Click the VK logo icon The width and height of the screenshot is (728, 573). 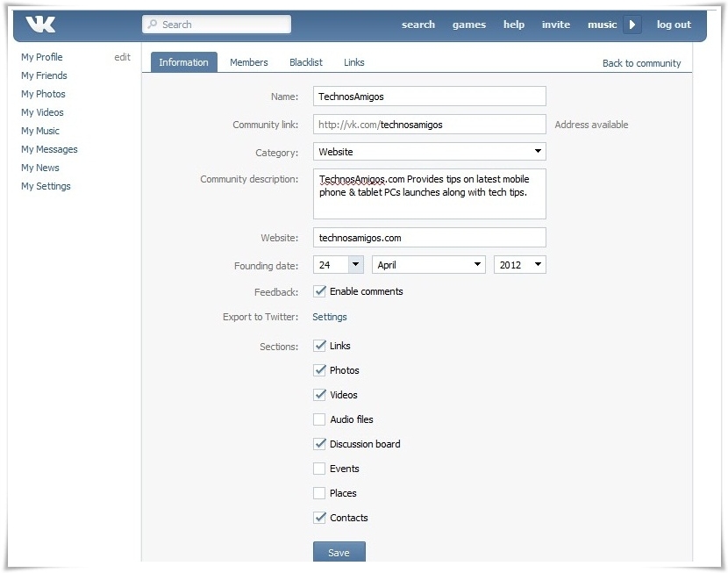[40, 25]
